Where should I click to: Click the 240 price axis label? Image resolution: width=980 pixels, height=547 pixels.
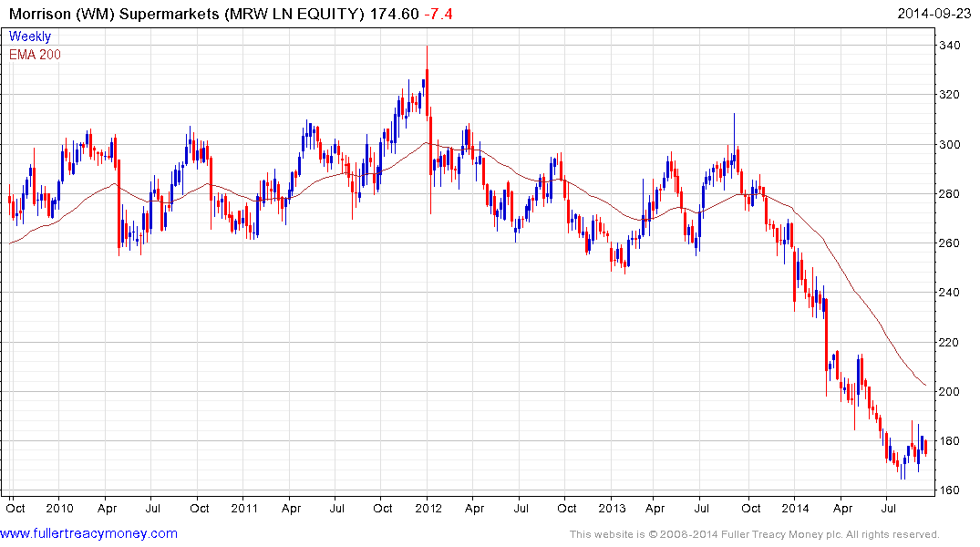point(949,293)
